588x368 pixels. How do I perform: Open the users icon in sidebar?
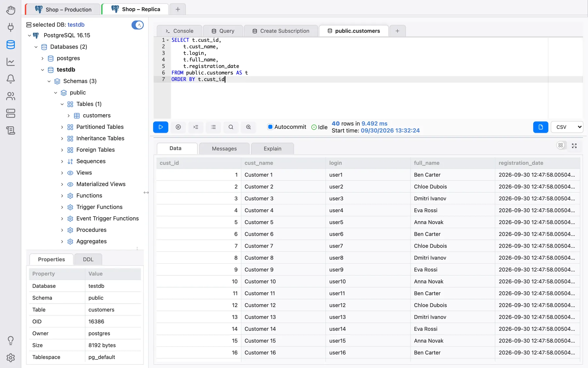(x=10, y=96)
